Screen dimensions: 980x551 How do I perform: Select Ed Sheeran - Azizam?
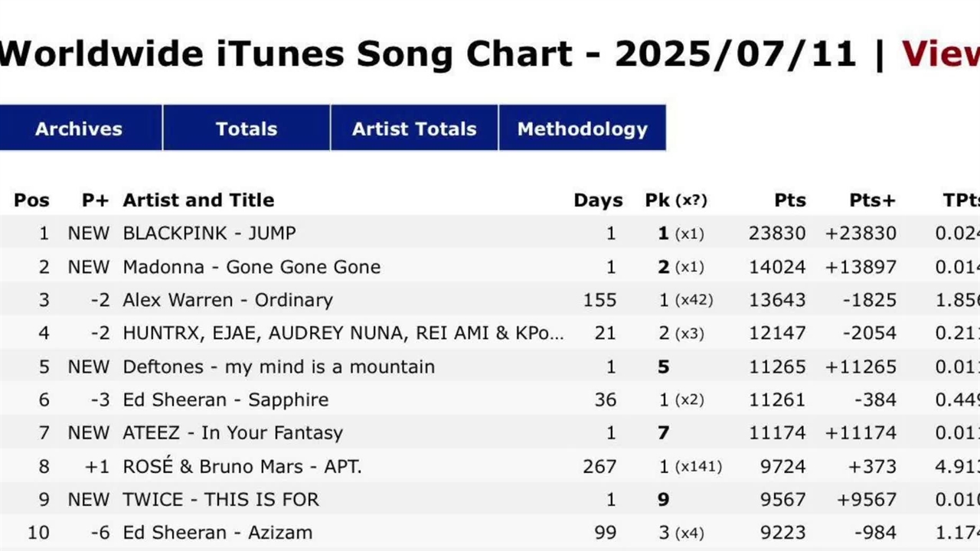(217, 533)
